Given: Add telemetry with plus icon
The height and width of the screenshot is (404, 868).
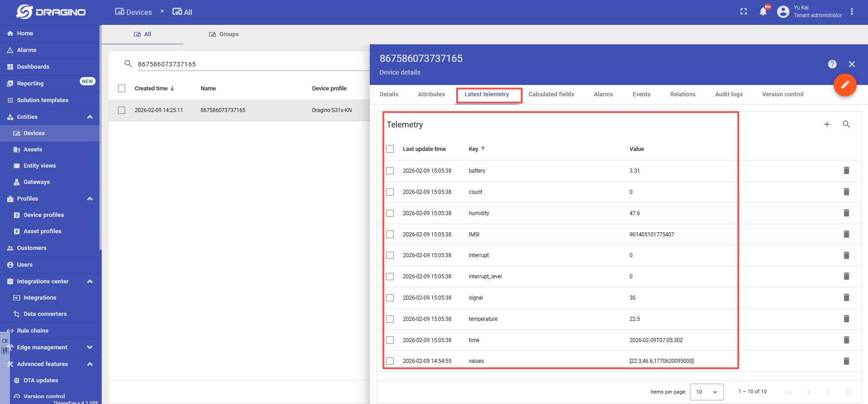Looking at the screenshot, I should (827, 124).
